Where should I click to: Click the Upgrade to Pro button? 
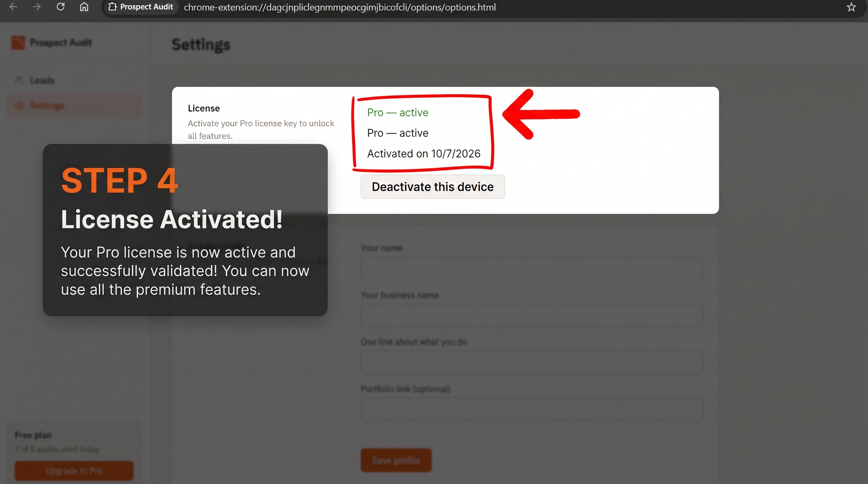pos(74,470)
